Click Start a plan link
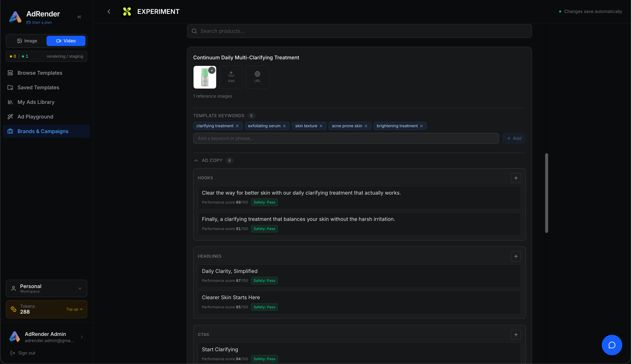Screen dimensions: 631x364 click(39, 22)
